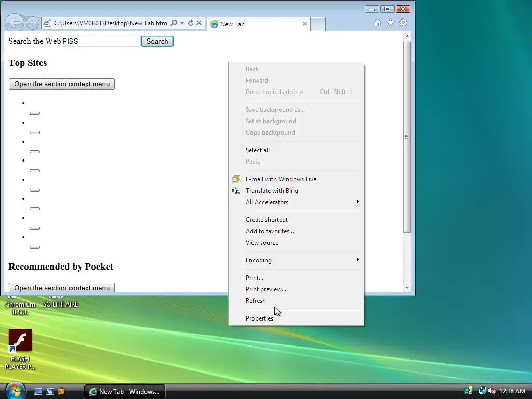Image resolution: width=532 pixels, height=399 pixels.
Task: Click the first Top Sites item button
Action: point(35,113)
